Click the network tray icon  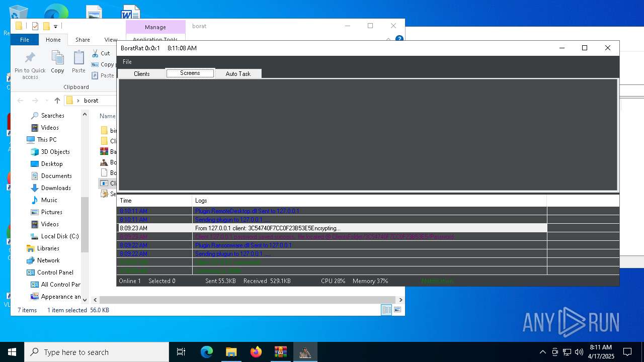click(567, 352)
